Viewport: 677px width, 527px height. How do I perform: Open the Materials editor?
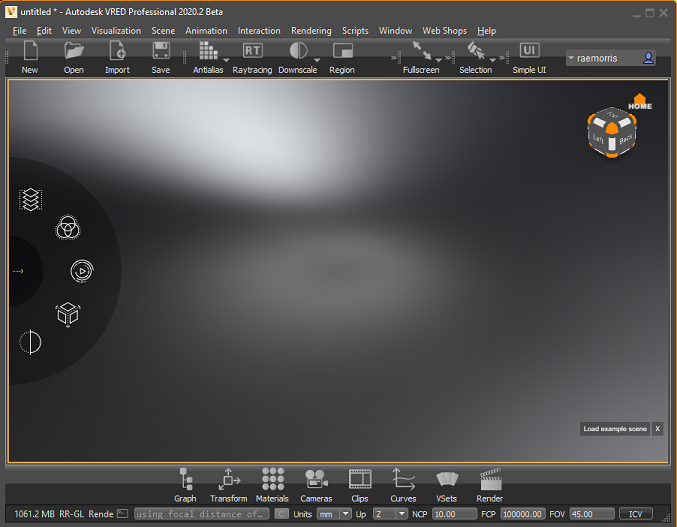point(272,485)
